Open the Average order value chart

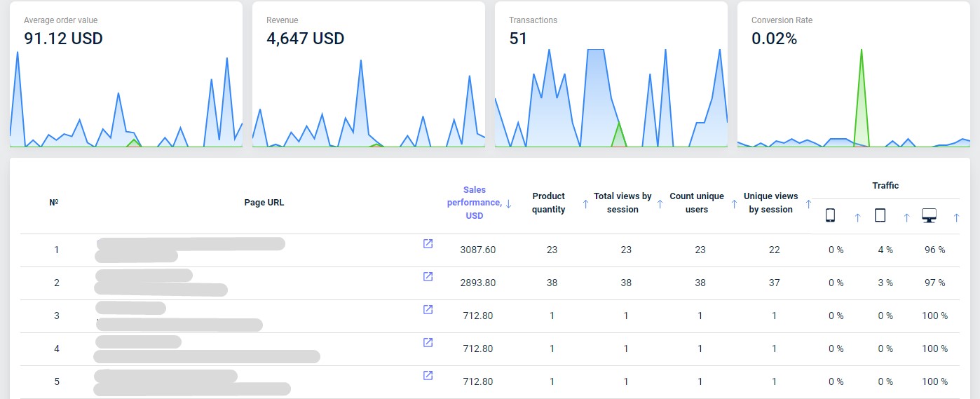point(126,98)
